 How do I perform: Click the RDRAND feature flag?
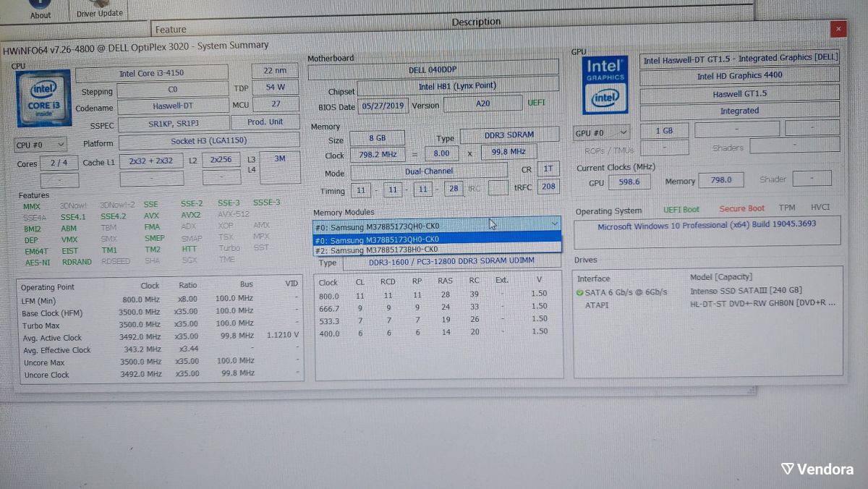tap(76, 262)
